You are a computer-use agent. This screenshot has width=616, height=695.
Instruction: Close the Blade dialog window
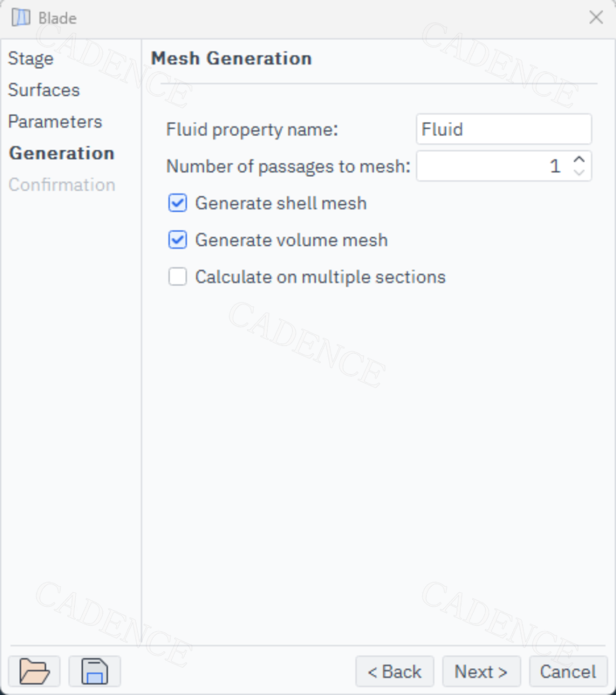[596, 18]
